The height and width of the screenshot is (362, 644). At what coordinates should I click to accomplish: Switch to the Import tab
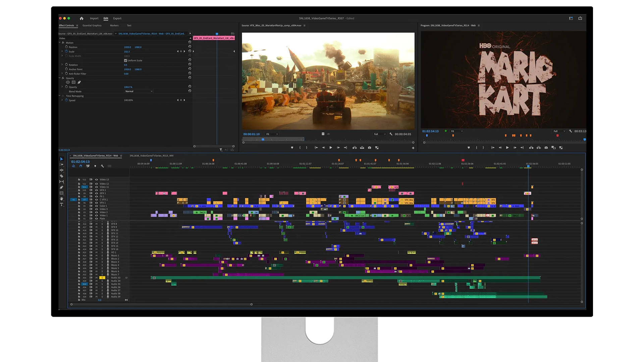point(94,18)
